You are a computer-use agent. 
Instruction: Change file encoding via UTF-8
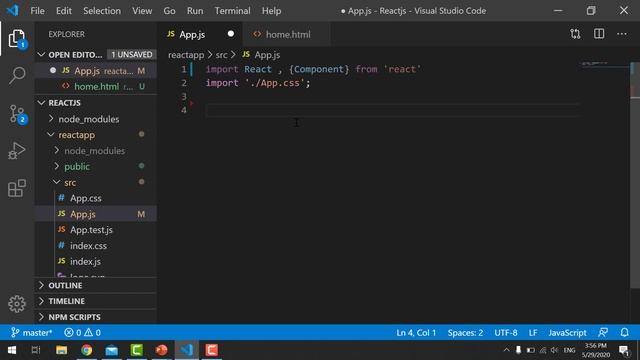click(x=506, y=333)
